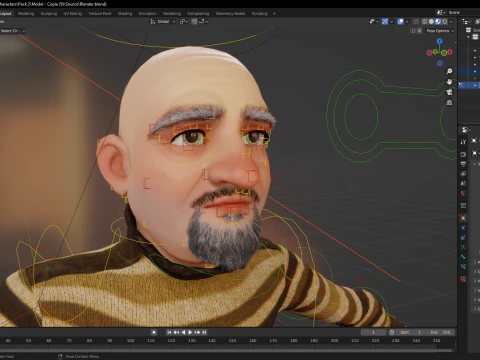Click the zoom view magnifier icon
Viewport: 480px width, 360px height.
click(x=449, y=71)
